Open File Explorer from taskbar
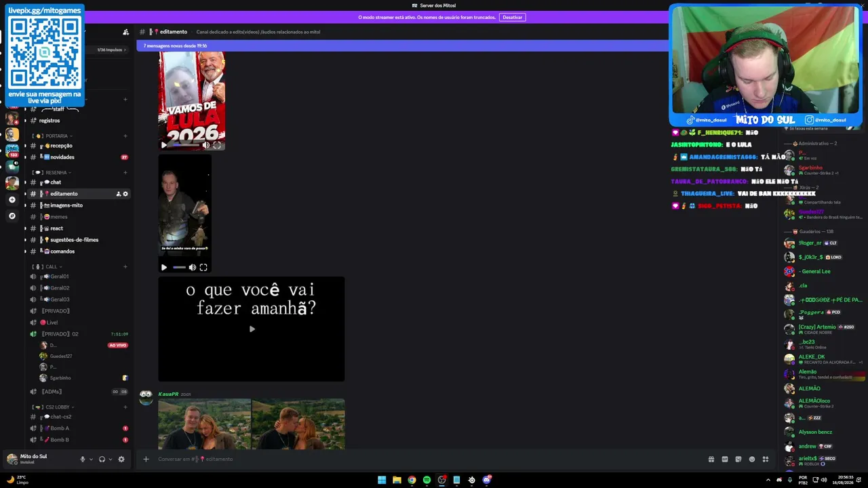868x488 pixels. coord(397,480)
